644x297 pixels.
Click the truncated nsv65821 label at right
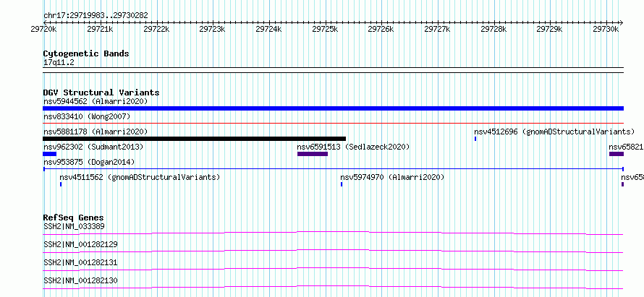(x=626, y=147)
